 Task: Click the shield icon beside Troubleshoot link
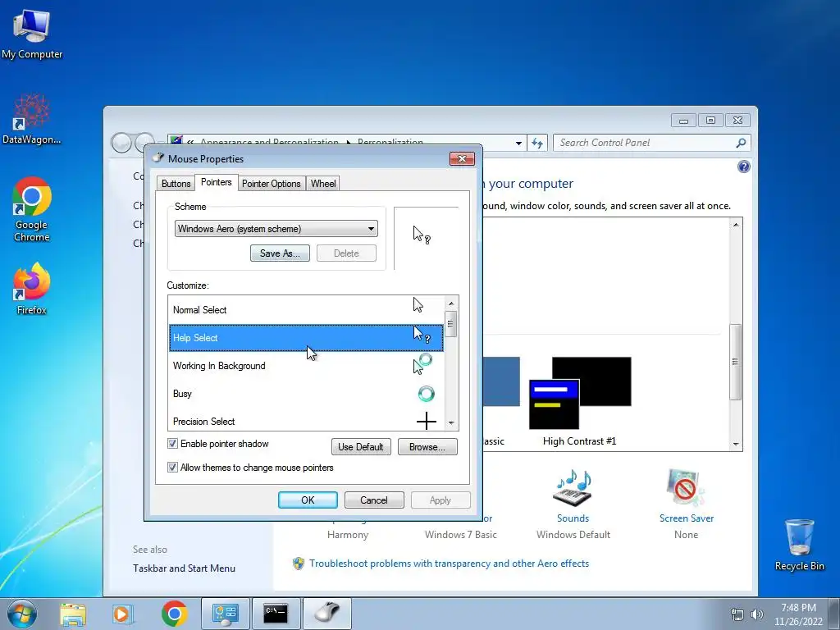pyautogui.click(x=299, y=564)
